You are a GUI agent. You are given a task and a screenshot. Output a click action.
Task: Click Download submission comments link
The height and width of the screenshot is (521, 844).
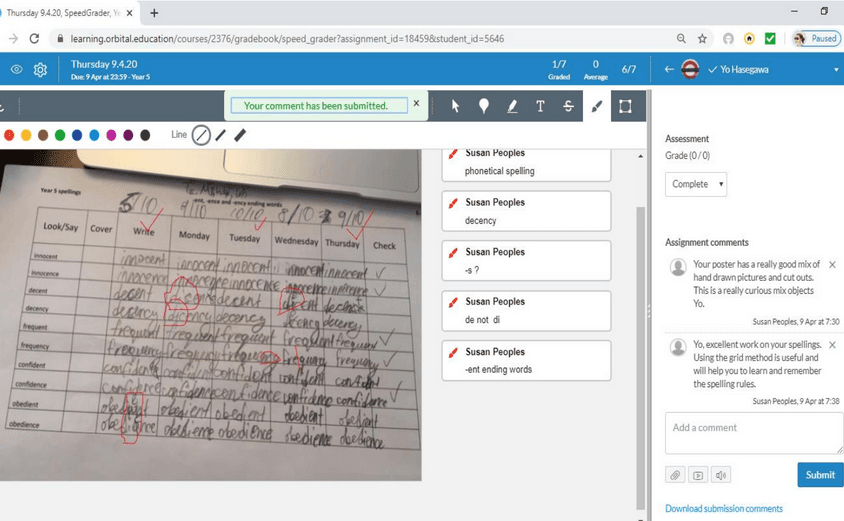(x=723, y=509)
